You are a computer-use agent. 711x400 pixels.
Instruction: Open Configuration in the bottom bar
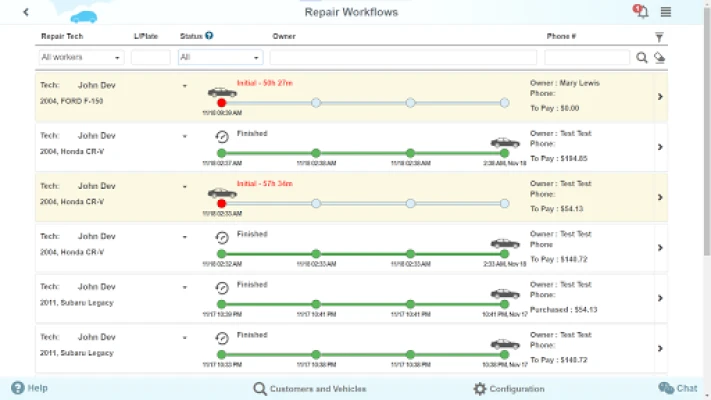509,389
